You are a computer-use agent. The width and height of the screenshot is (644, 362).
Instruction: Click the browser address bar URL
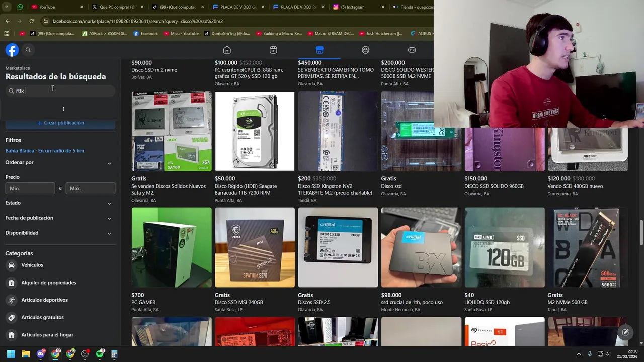click(137, 21)
